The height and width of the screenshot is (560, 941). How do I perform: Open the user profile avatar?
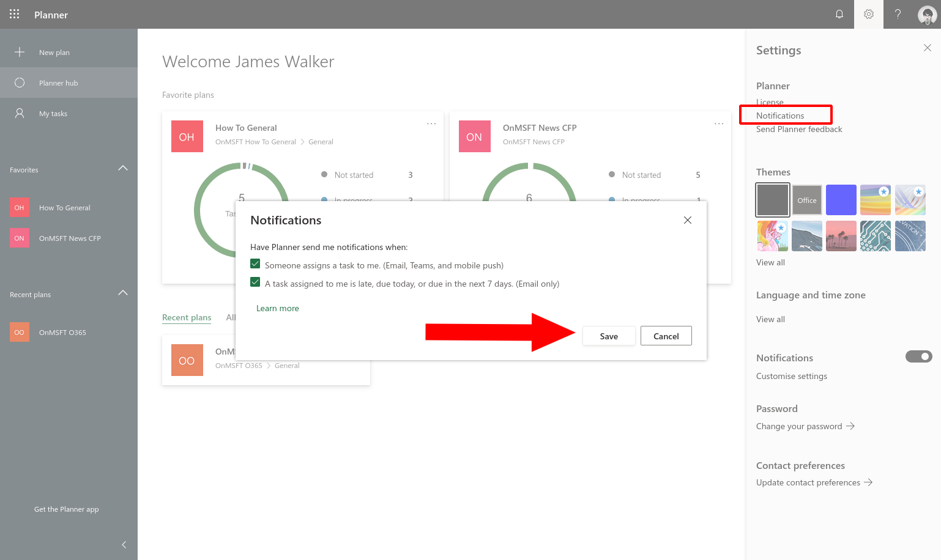[928, 15]
